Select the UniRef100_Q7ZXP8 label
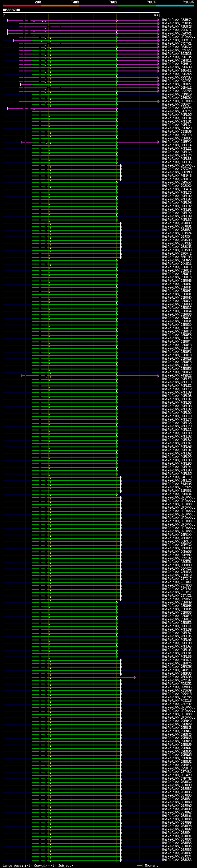Image resolution: width=197 pixels, height=868 pixels. (x=177, y=169)
